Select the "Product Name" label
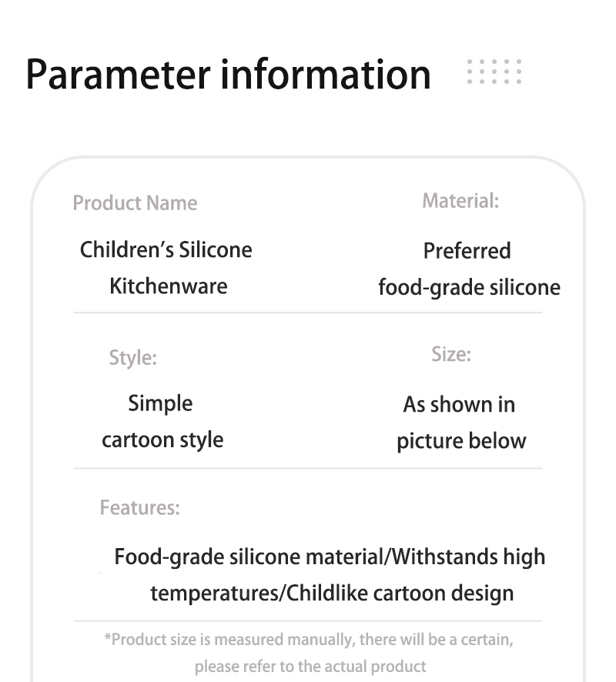Viewport: 616px width, 682px height. (135, 203)
